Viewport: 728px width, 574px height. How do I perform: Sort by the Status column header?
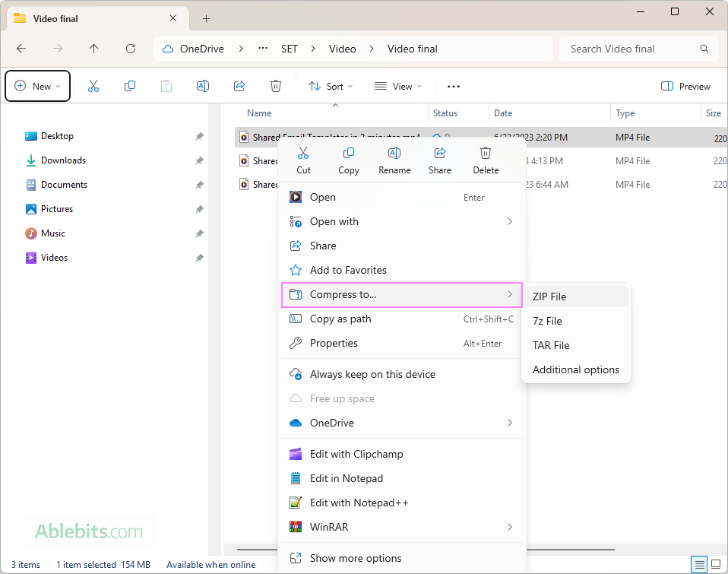tap(445, 113)
